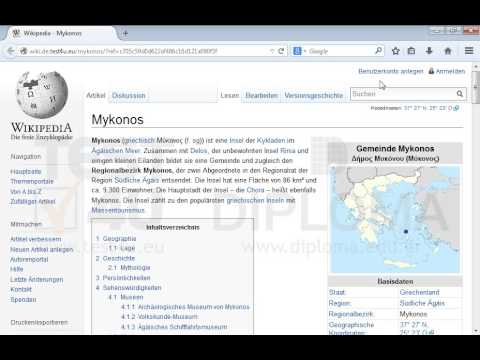Click the browser back arrow button
The height and width of the screenshot is (360, 480).
pos(10,51)
